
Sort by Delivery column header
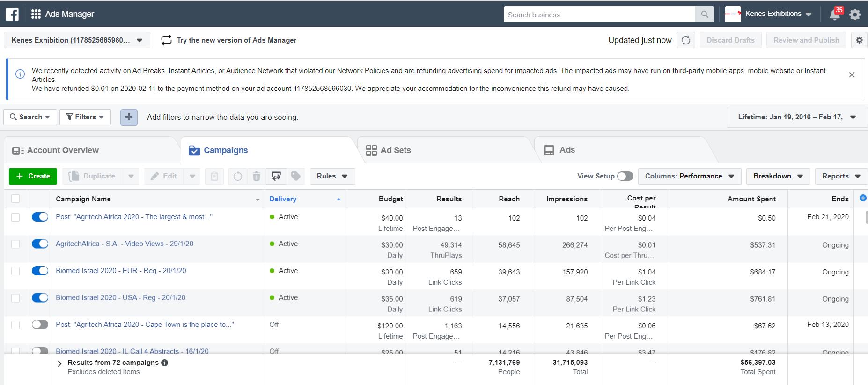[305, 199]
